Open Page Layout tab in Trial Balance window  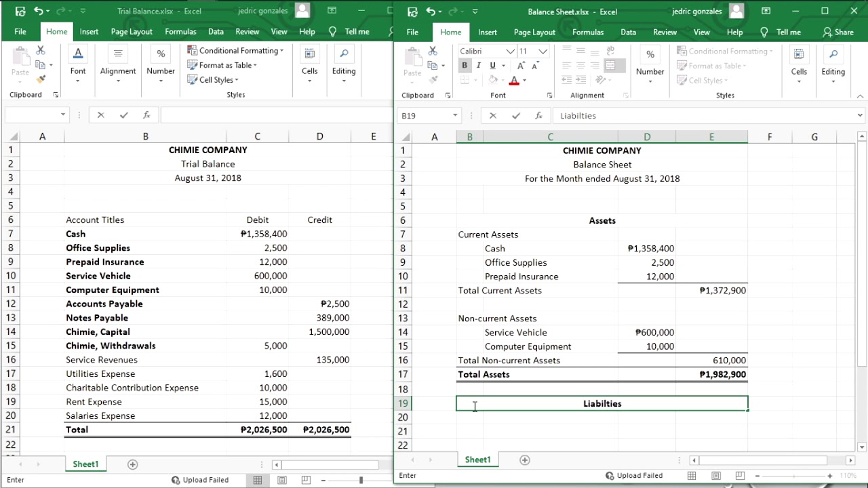(132, 31)
